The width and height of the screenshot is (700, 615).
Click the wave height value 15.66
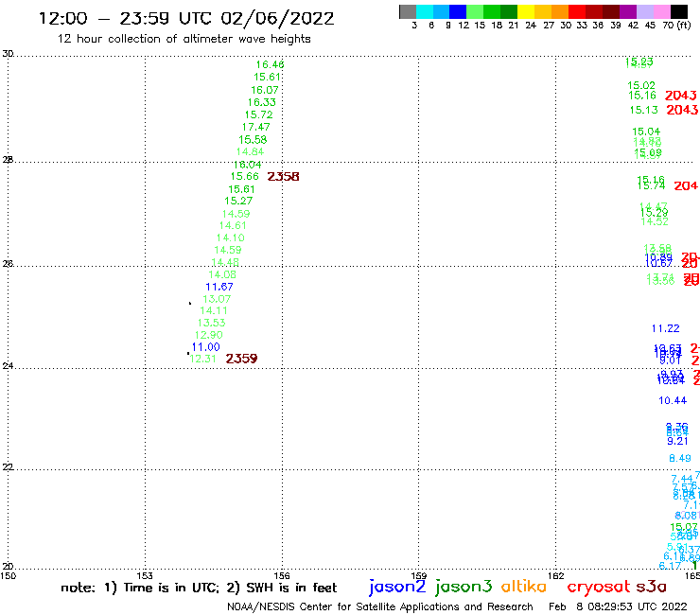(245, 176)
